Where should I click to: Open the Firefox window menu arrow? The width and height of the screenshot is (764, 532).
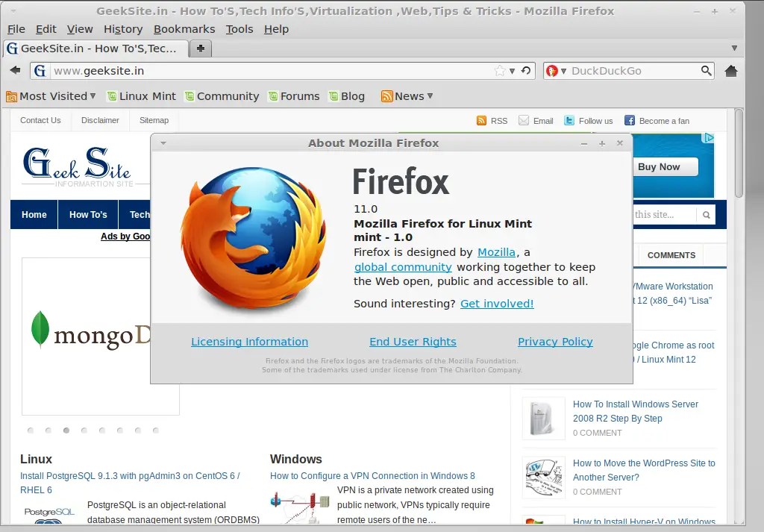click(x=13, y=10)
